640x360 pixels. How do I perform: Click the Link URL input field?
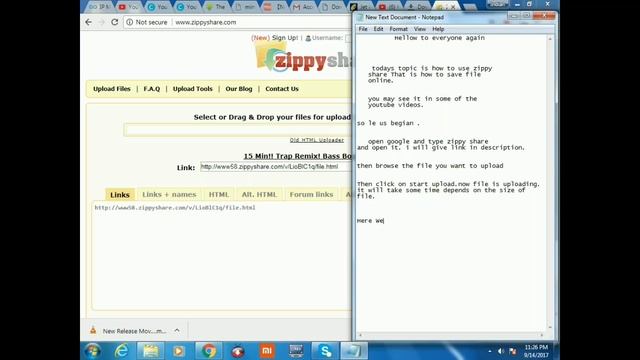pyautogui.click(x=276, y=167)
